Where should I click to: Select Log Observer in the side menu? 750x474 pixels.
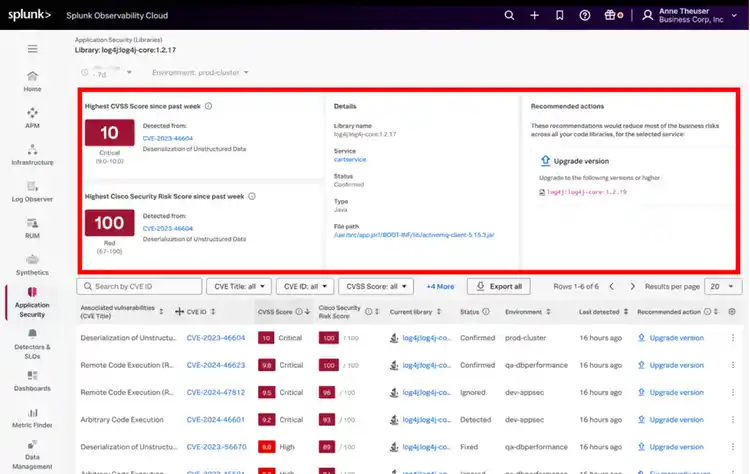pyautogui.click(x=33, y=191)
